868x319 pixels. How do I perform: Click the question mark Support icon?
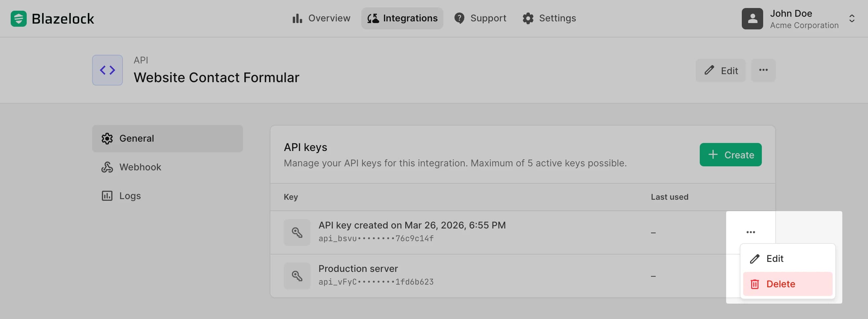[x=459, y=18]
